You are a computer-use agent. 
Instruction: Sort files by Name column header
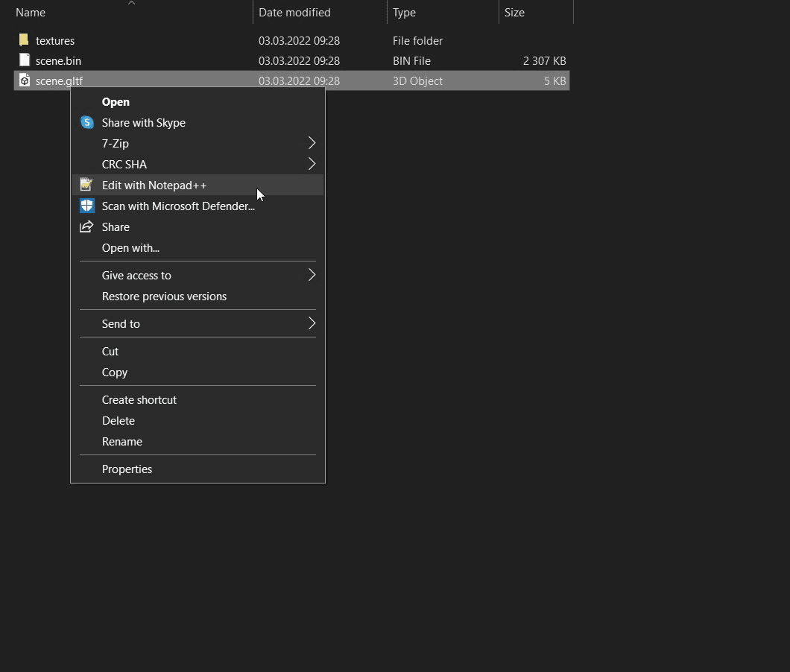click(x=31, y=13)
